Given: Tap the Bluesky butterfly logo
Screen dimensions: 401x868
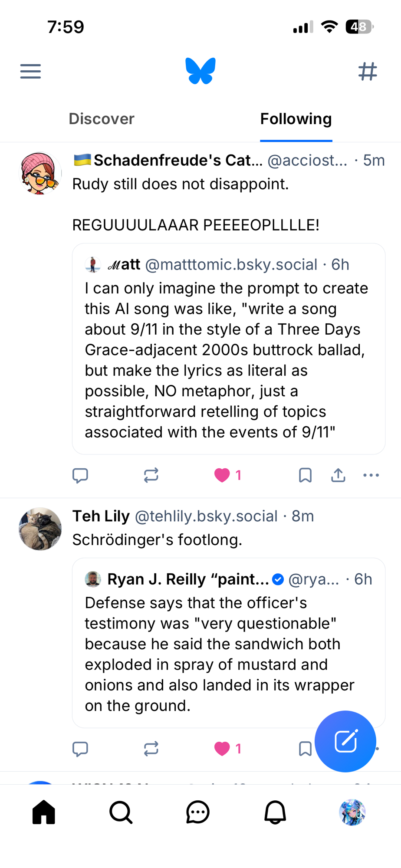Looking at the screenshot, I should (200, 71).
